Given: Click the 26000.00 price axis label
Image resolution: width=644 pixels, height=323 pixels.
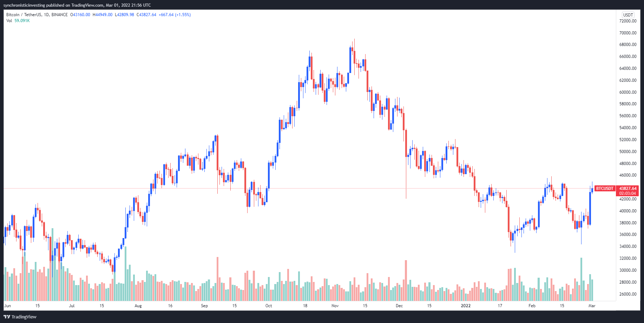Looking at the screenshot, I should tap(628, 294).
